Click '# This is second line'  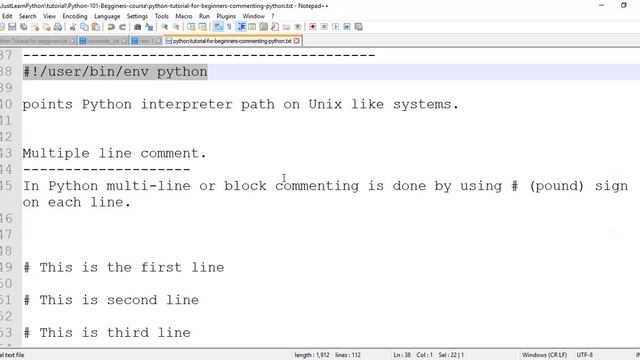tap(111, 300)
